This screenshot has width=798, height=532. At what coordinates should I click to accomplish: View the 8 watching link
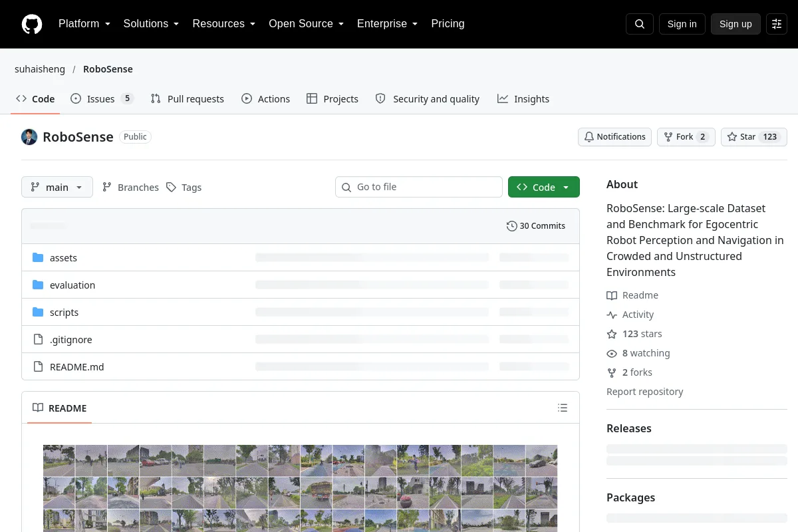[x=638, y=353]
